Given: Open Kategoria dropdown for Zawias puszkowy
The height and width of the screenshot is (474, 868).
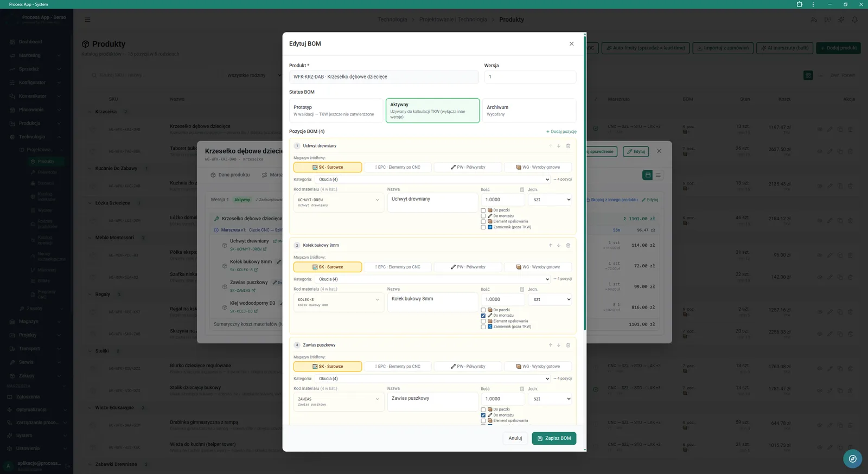Looking at the screenshot, I should (x=433, y=379).
